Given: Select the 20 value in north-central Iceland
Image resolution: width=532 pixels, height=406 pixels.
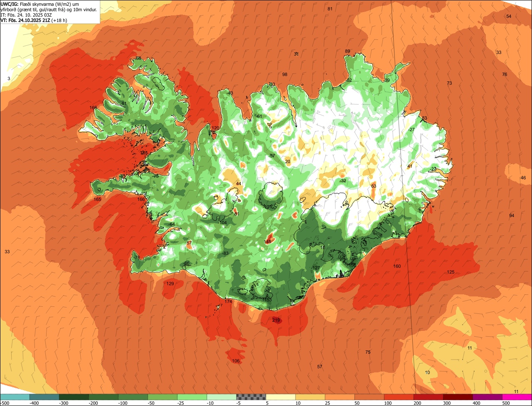Looking at the screenshot, I should coord(288,161).
